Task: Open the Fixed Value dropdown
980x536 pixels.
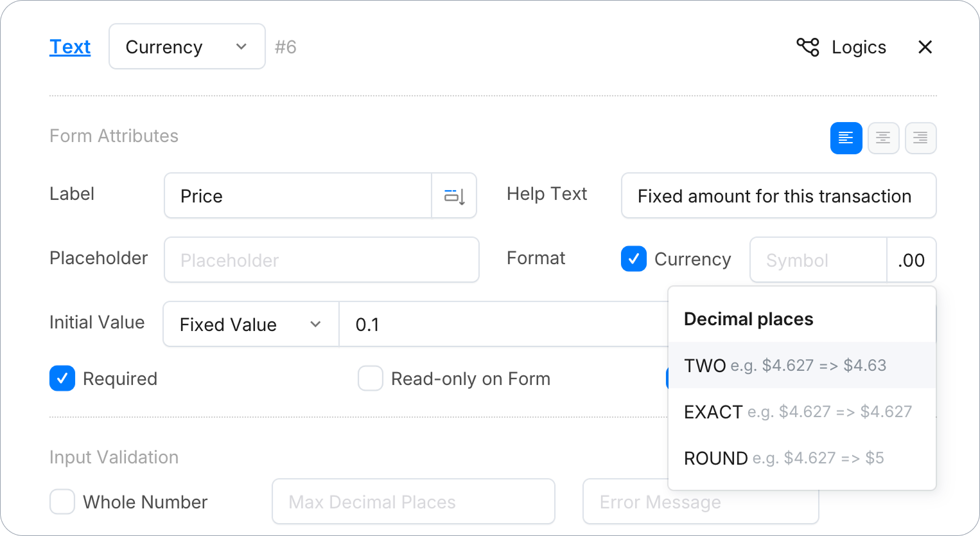Action: pos(251,325)
